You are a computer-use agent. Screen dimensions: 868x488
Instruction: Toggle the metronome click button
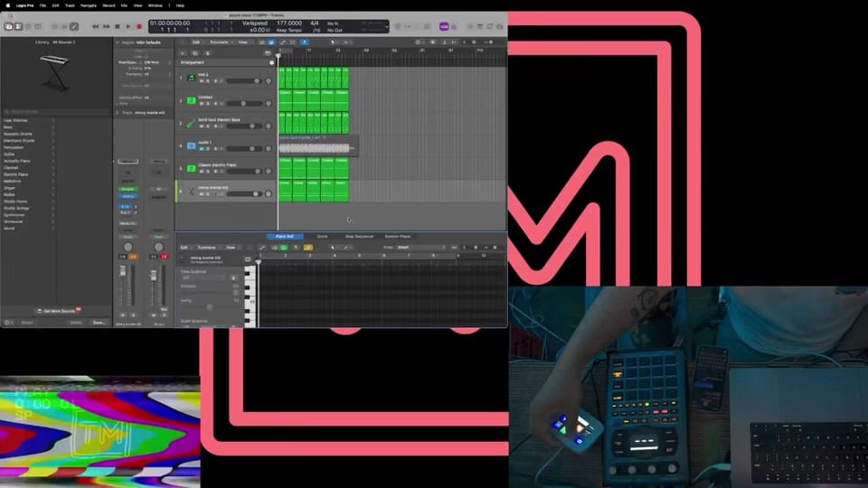coord(454,26)
